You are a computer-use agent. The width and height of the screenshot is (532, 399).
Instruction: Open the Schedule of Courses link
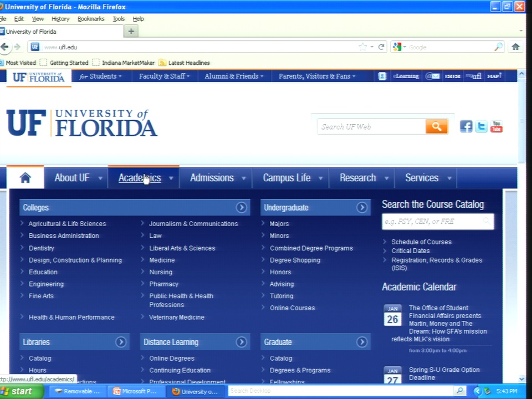[421, 242]
